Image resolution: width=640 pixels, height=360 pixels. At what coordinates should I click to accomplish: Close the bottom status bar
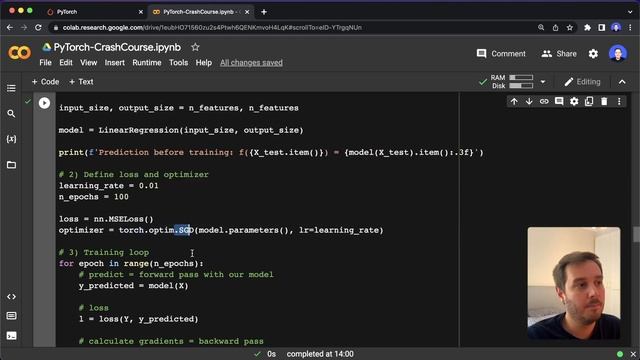[x=633, y=354]
